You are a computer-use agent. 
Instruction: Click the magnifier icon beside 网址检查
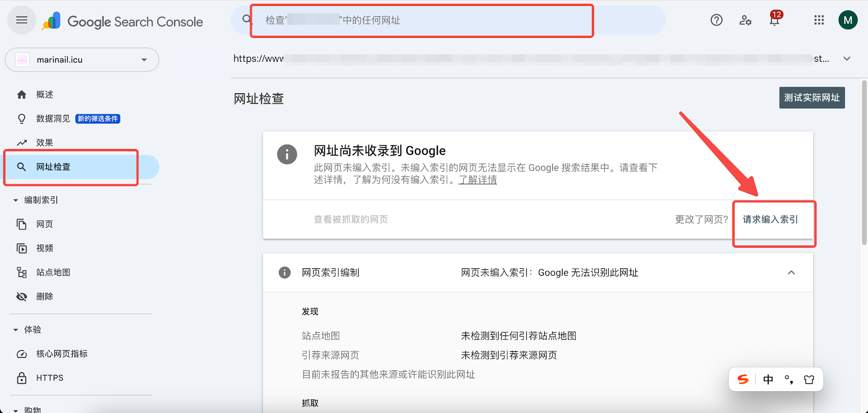coord(22,167)
